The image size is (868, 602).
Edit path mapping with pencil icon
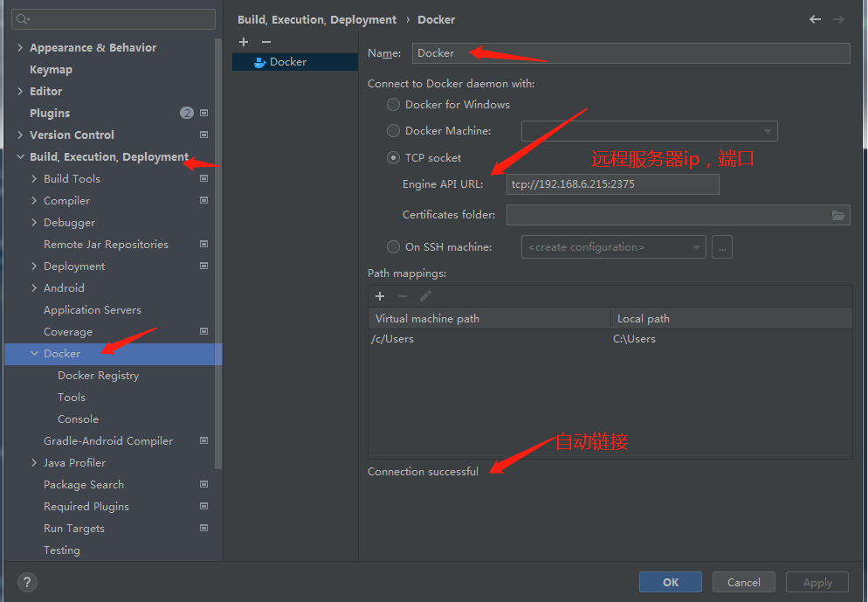(425, 296)
